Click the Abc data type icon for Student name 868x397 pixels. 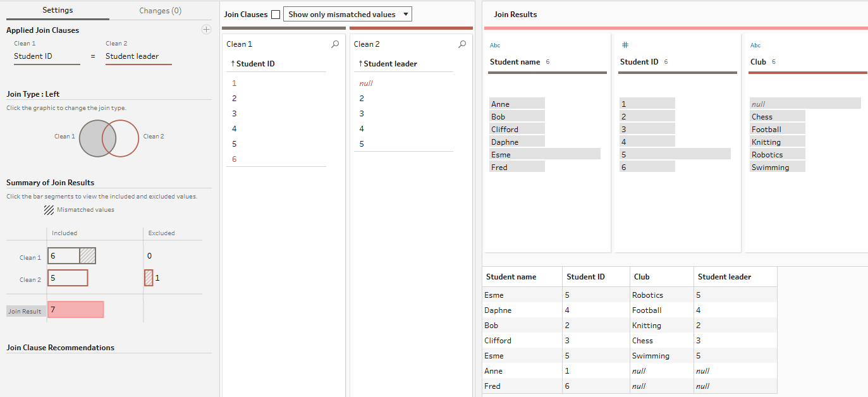coord(495,46)
